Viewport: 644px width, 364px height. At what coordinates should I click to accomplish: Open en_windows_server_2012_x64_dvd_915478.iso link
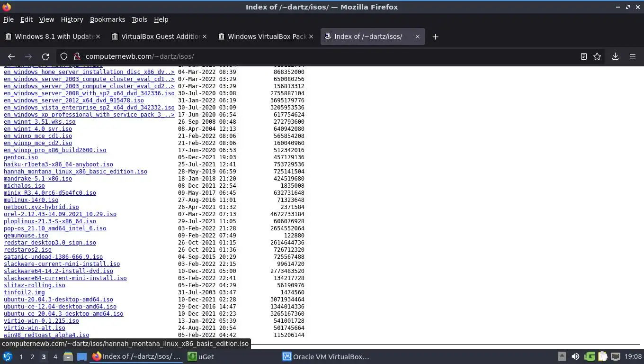(x=74, y=100)
